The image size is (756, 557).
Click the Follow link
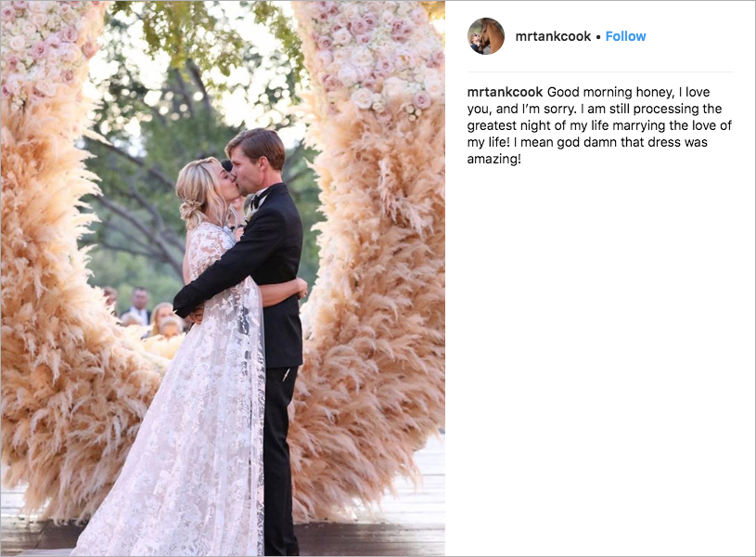point(625,37)
